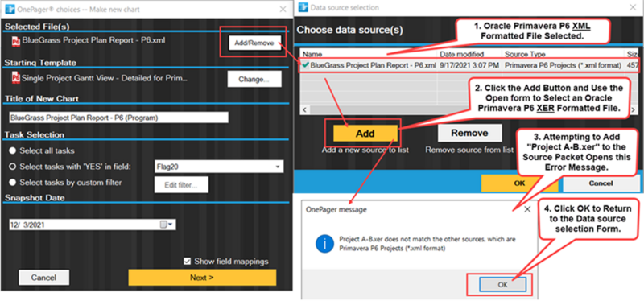Click OK in the OnePager message dialog
The width and height of the screenshot is (644, 301).
pos(502,284)
